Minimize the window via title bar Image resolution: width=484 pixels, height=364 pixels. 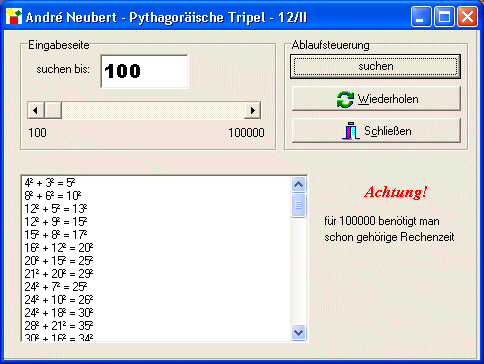(421, 17)
